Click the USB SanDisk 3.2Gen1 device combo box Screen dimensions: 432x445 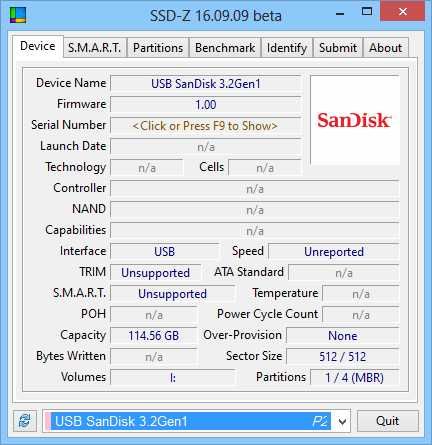pyautogui.click(x=197, y=421)
